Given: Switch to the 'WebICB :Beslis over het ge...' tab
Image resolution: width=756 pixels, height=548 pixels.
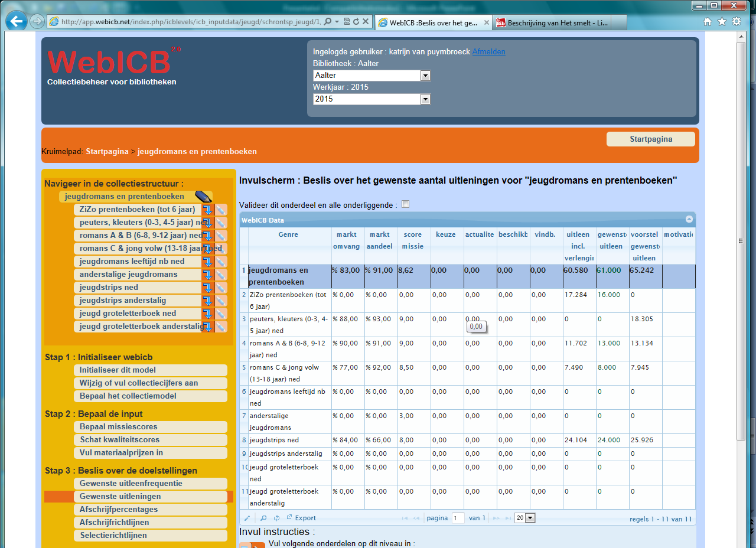Looking at the screenshot, I should [434, 22].
